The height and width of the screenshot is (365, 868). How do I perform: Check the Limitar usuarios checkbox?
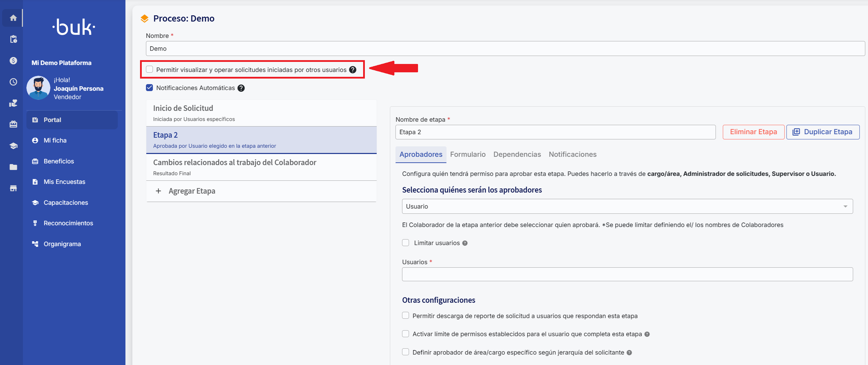pyautogui.click(x=406, y=243)
